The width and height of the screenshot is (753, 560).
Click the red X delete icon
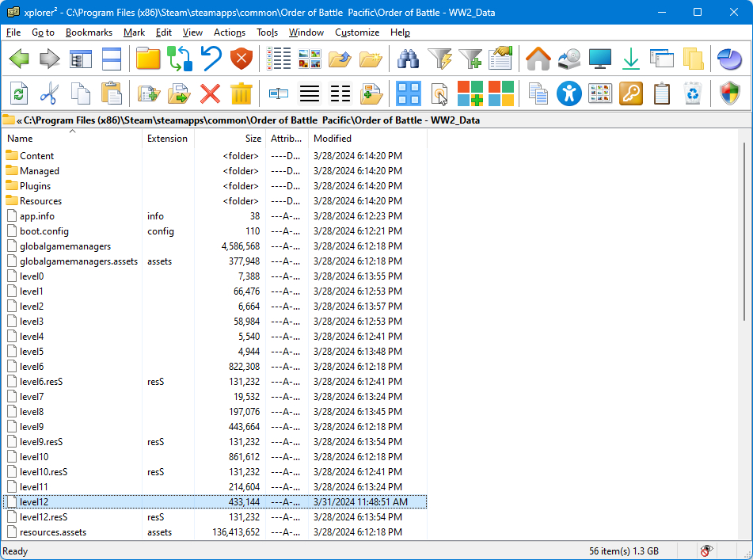pyautogui.click(x=210, y=93)
